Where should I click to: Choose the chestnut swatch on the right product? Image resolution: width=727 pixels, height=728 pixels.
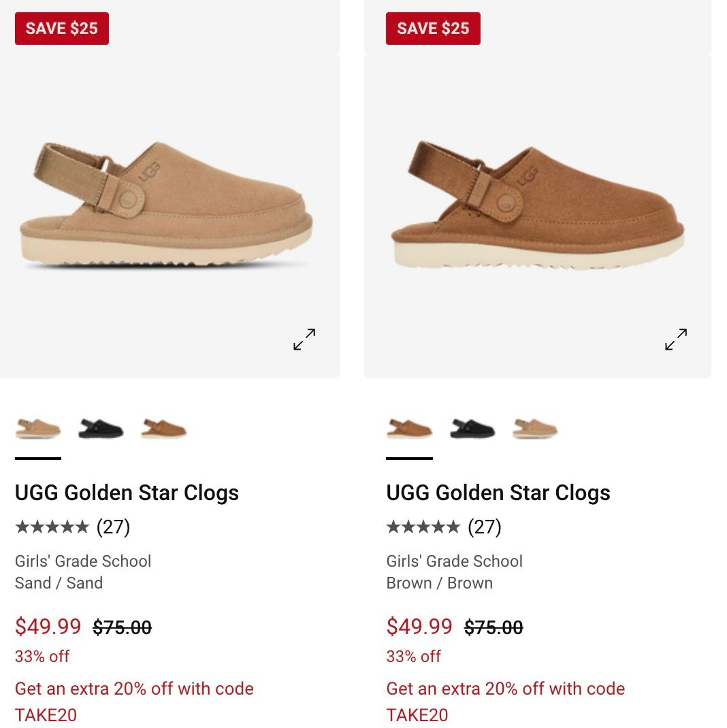point(410,429)
